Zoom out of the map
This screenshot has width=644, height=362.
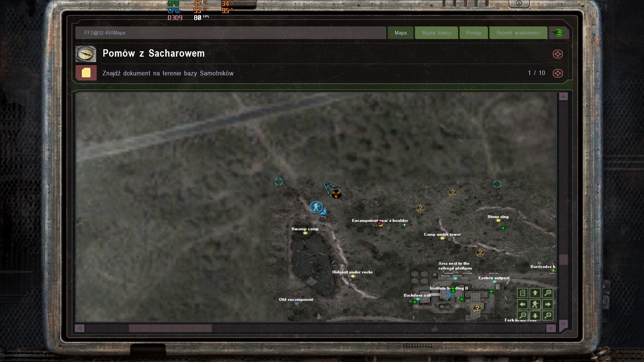point(523,315)
